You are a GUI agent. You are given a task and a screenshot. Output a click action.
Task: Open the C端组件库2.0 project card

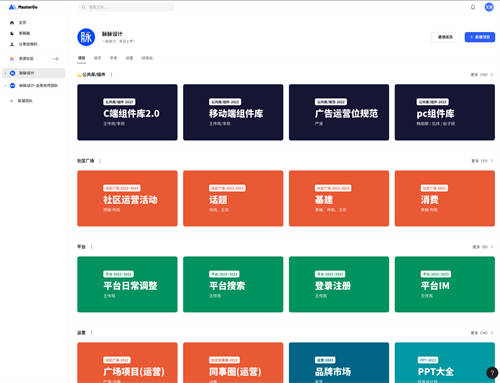(x=127, y=112)
